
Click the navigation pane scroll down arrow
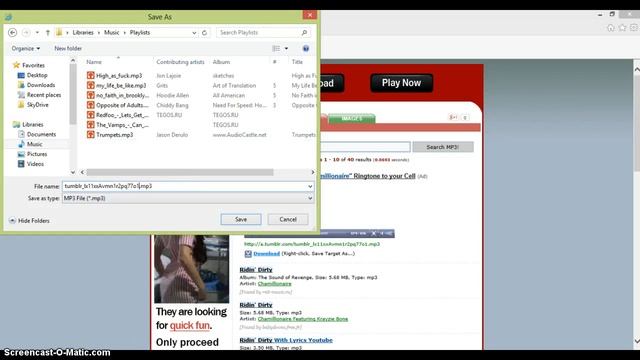click(73, 172)
